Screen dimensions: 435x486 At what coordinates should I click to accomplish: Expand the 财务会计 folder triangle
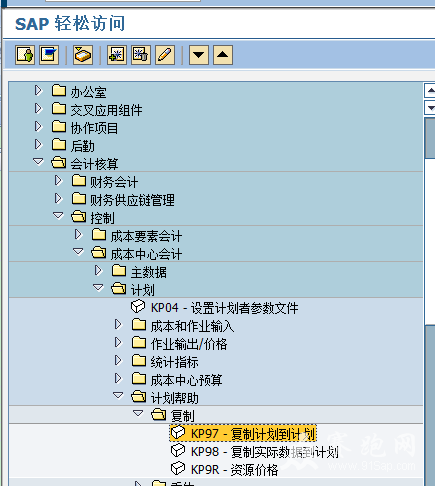[x=59, y=181]
